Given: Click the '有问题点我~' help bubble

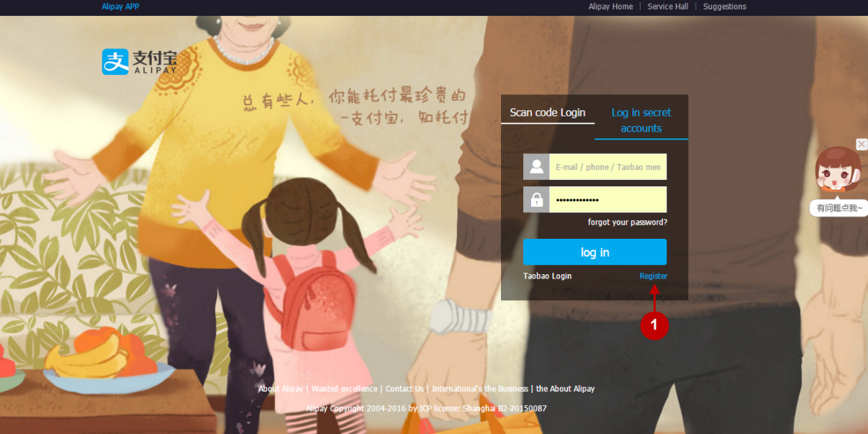Looking at the screenshot, I should point(838,208).
